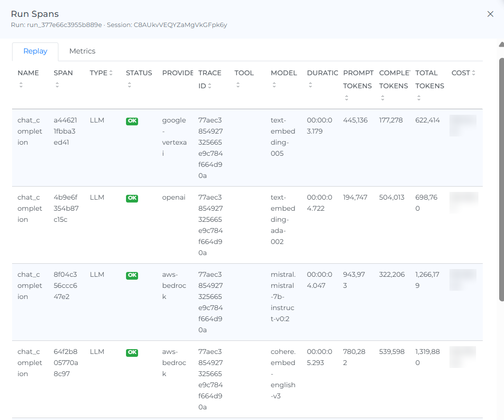
Task: Click the PROVIDER column header
Action: point(178,73)
